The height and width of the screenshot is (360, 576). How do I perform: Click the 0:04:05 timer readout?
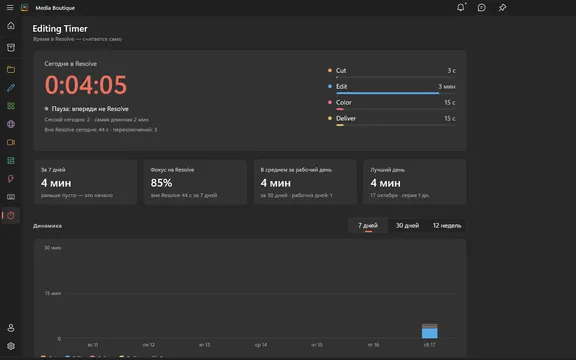(86, 85)
